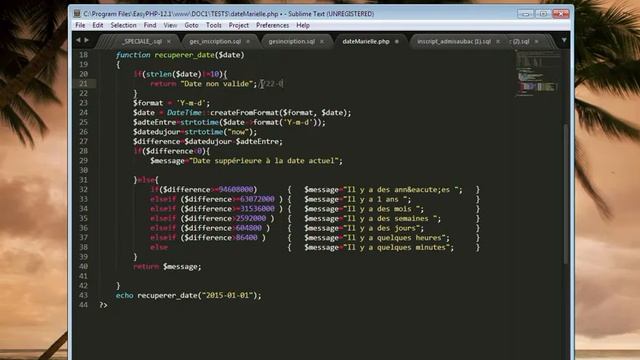The height and width of the screenshot is (360, 640).
Task: Close the Sublime Text window
Action: 561,13
